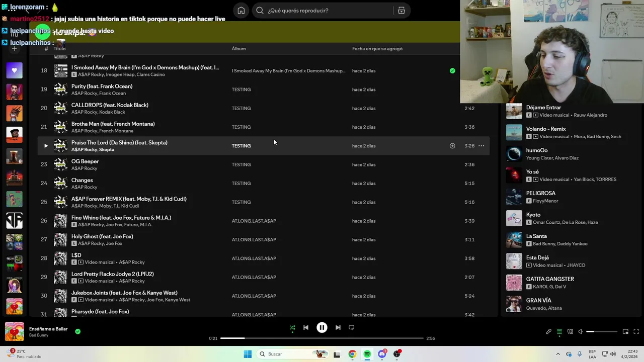The image size is (644, 362).
Task: Open the Windows Start menu
Action: click(x=248, y=354)
